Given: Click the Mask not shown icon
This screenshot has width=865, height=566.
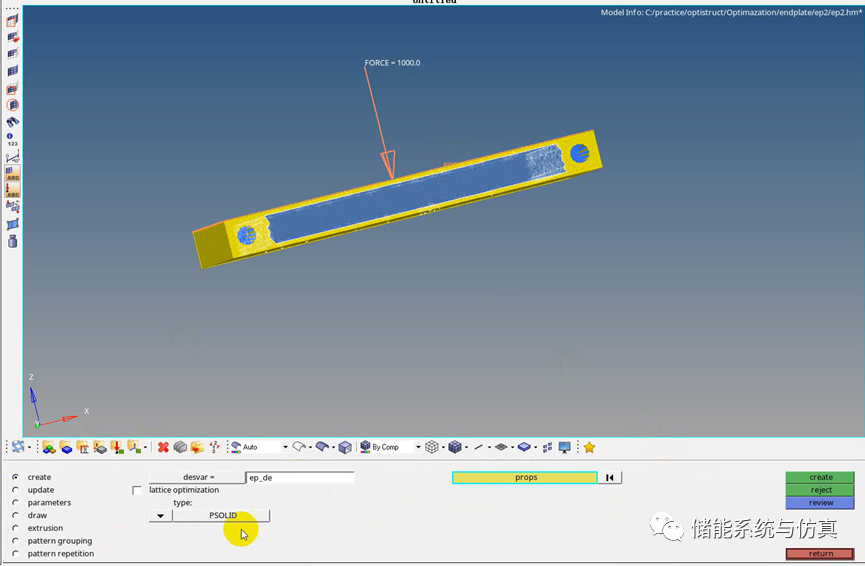Looking at the screenshot, I should (12, 88).
